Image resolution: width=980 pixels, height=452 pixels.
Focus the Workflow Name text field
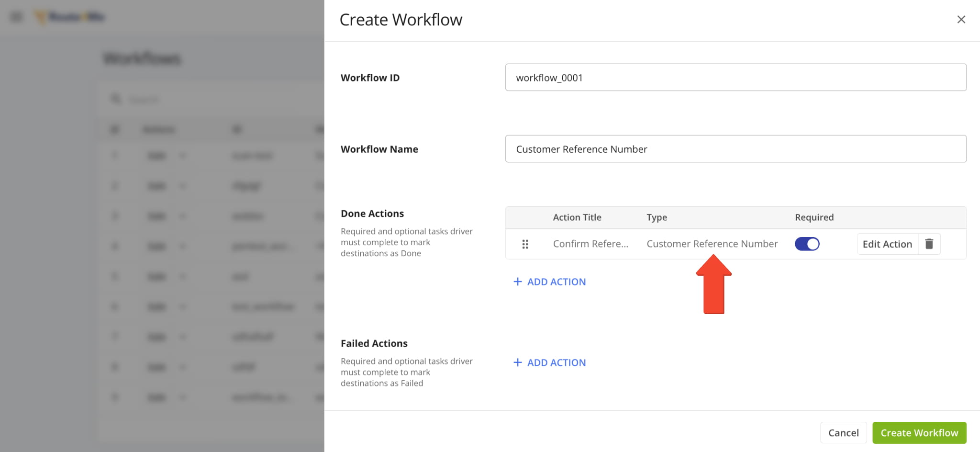(x=735, y=149)
